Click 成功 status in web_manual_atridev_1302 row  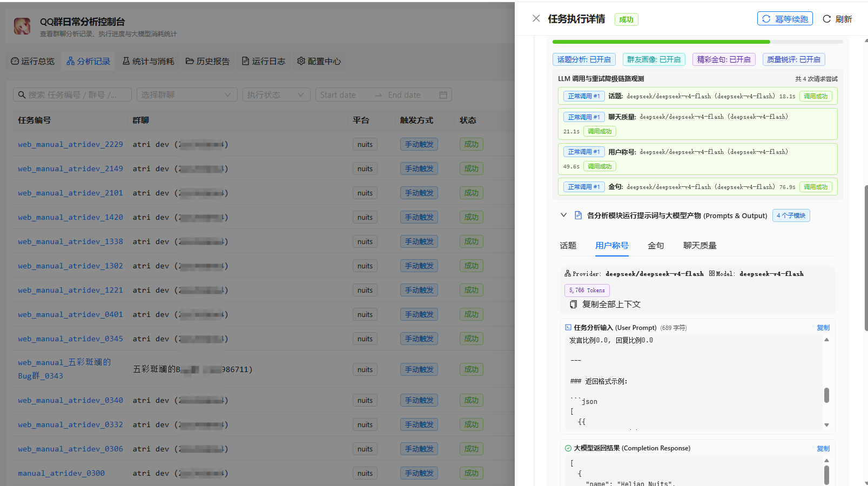click(x=471, y=266)
